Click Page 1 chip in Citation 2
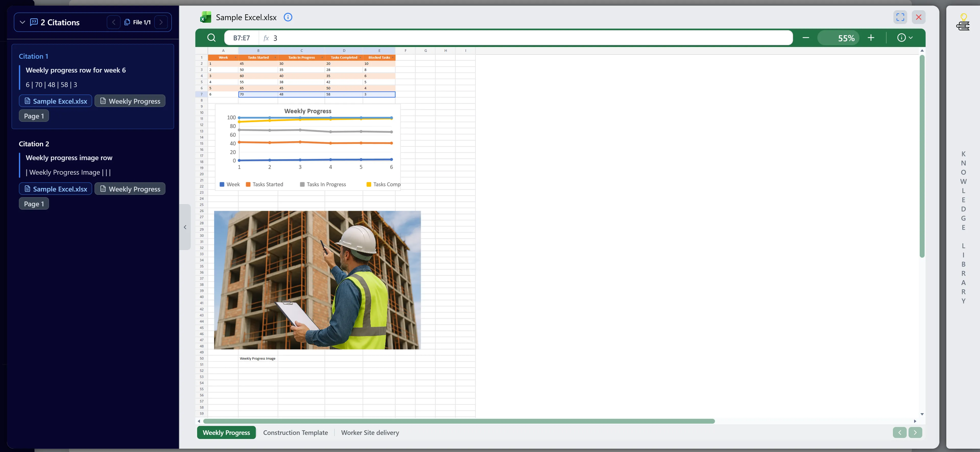980x452 pixels. coord(34,204)
